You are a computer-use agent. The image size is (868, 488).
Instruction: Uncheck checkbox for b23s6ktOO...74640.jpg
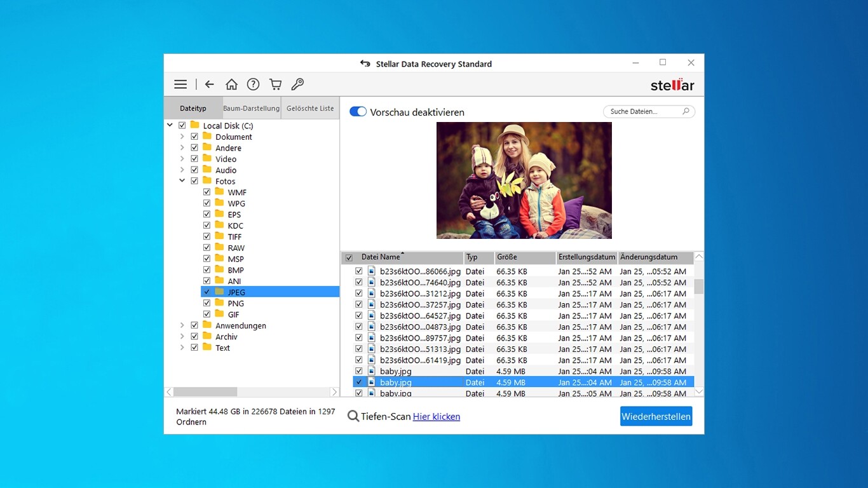point(359,282)
